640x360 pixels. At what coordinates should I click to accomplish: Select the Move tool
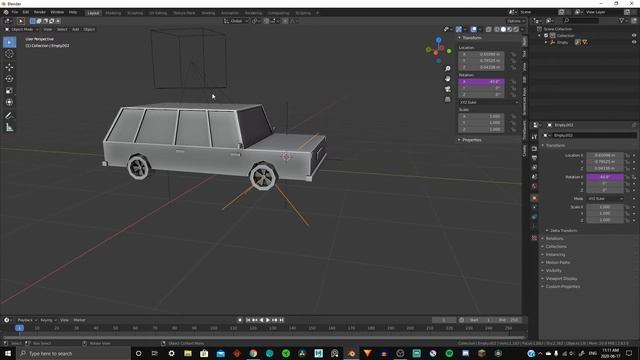[9, 67]
